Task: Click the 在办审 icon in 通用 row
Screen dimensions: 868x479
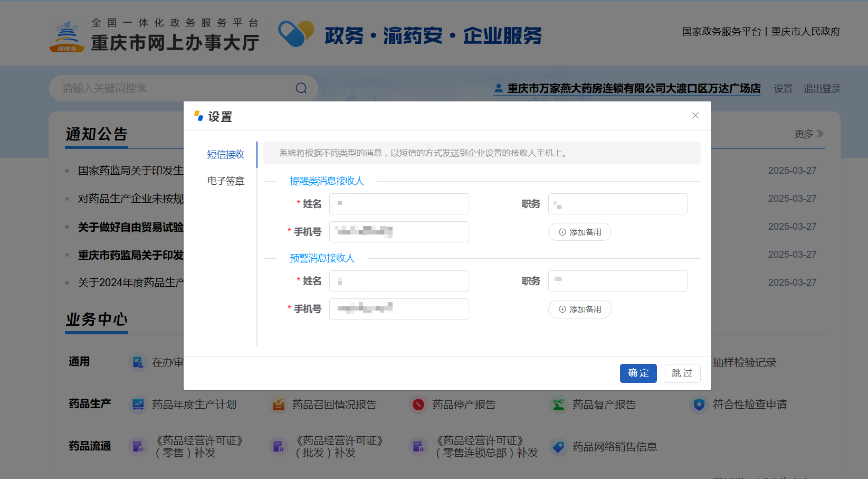Action: (138, 362)
